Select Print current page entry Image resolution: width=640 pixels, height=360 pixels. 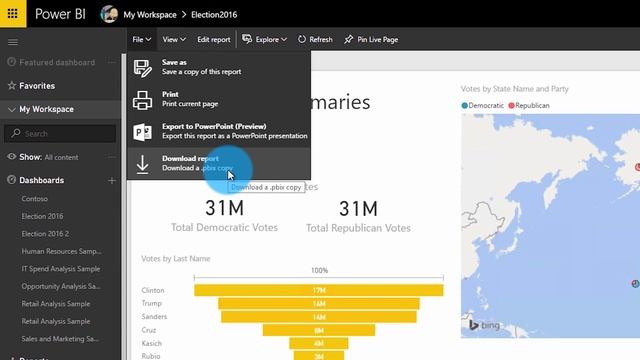tap(219, 99)
